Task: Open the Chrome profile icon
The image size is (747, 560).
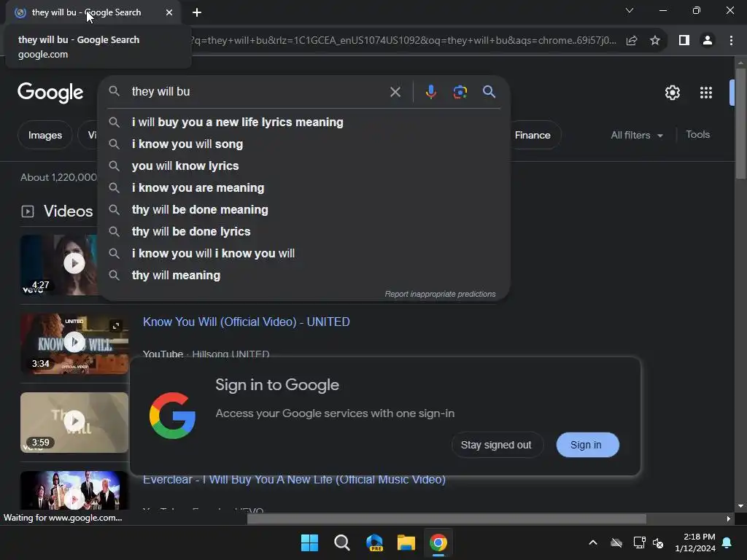Action: 707,41
